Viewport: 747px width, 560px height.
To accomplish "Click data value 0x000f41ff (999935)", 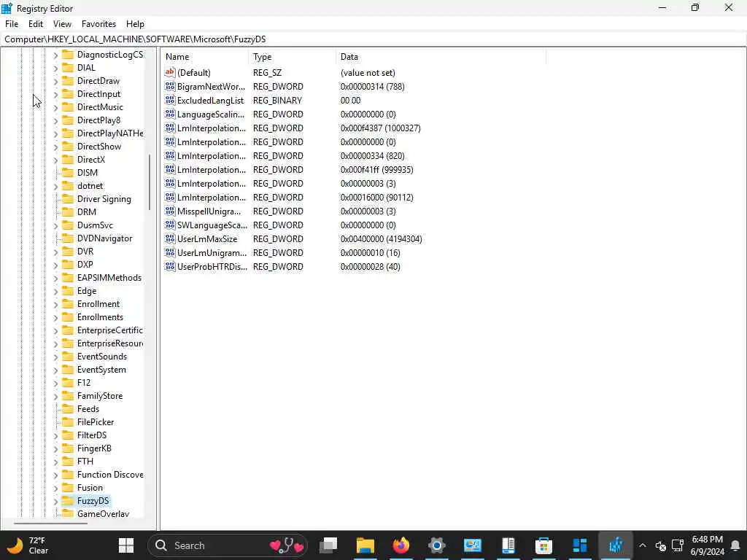I will point(376,169).
